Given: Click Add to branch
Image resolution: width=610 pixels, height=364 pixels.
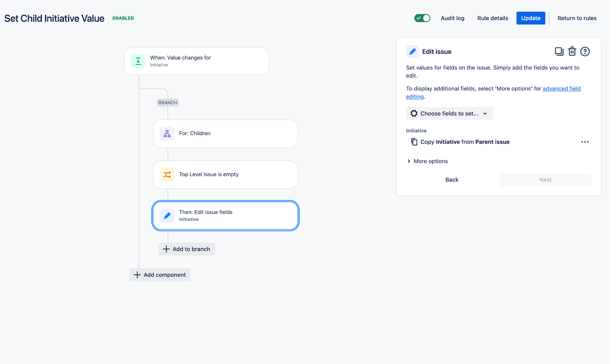Looking at the screenshot, I should coord(186,249).
